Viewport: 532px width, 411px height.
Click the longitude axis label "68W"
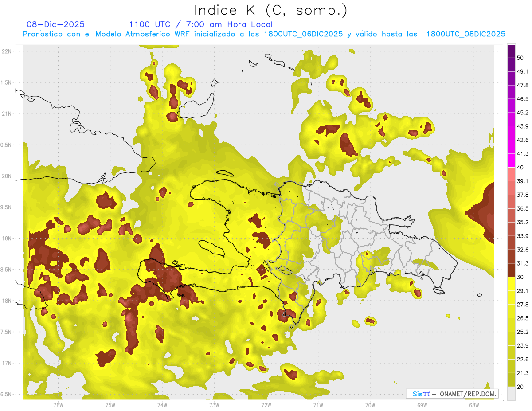click(474, 405)
